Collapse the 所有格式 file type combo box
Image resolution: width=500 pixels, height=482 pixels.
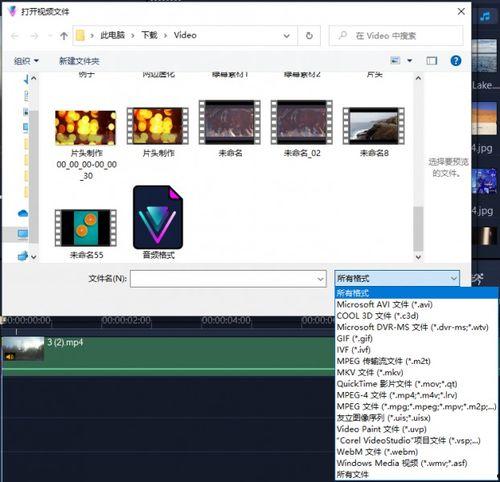[397, 278]
